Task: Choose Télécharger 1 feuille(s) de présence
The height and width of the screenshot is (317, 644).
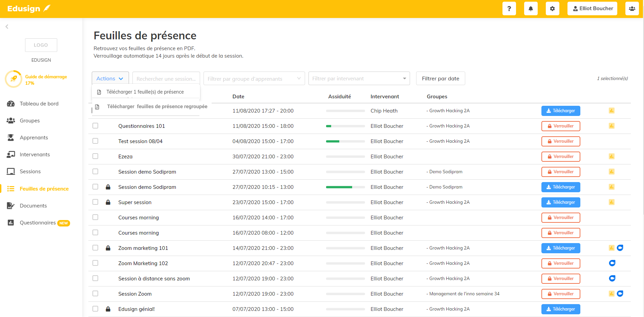Action: (x=146, y=92)
